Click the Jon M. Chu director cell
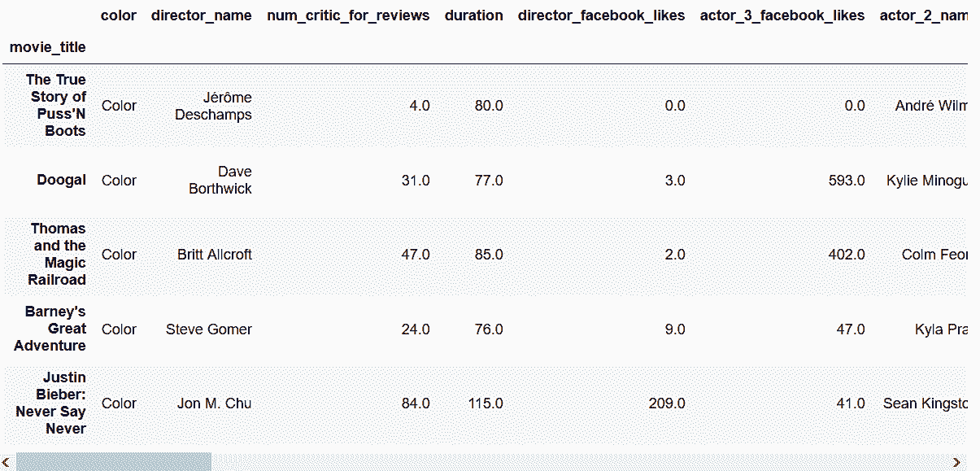 214,403
